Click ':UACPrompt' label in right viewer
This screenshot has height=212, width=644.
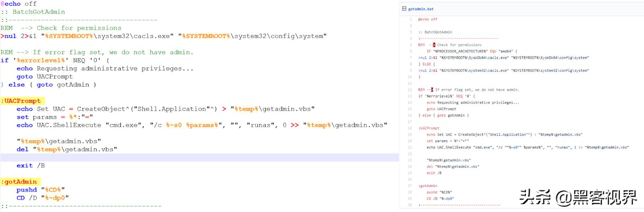point(429,128)
